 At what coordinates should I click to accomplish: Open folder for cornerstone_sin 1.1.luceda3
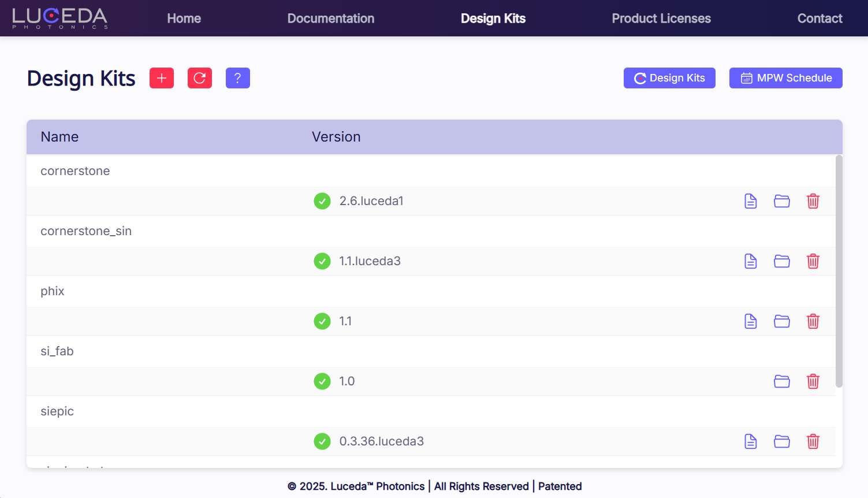(781, 261)
